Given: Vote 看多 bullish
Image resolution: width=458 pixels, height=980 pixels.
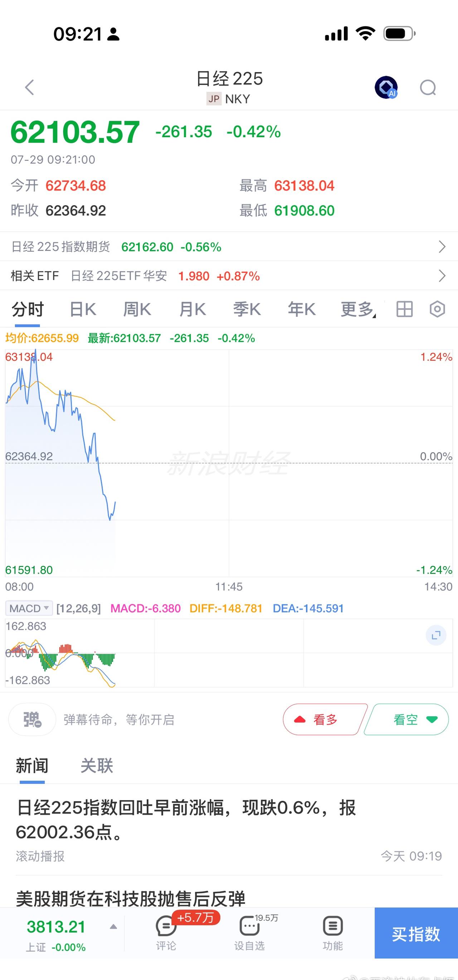Looking at the screenshot, I should coord(325,719).
